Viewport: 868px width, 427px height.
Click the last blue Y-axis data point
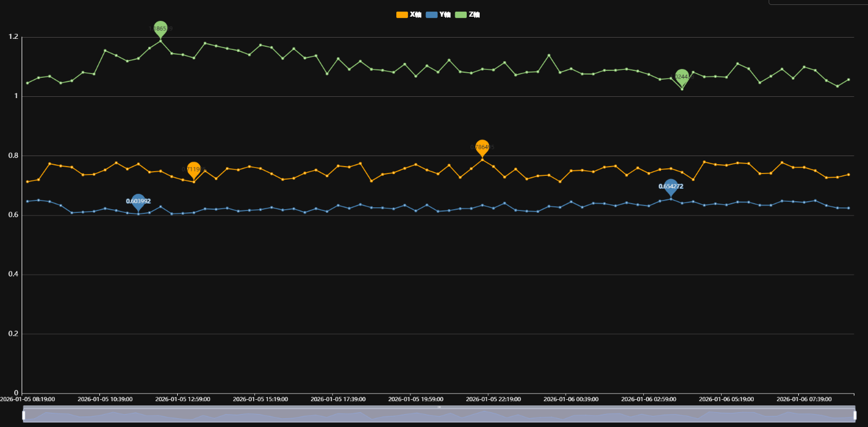(848, 208)
